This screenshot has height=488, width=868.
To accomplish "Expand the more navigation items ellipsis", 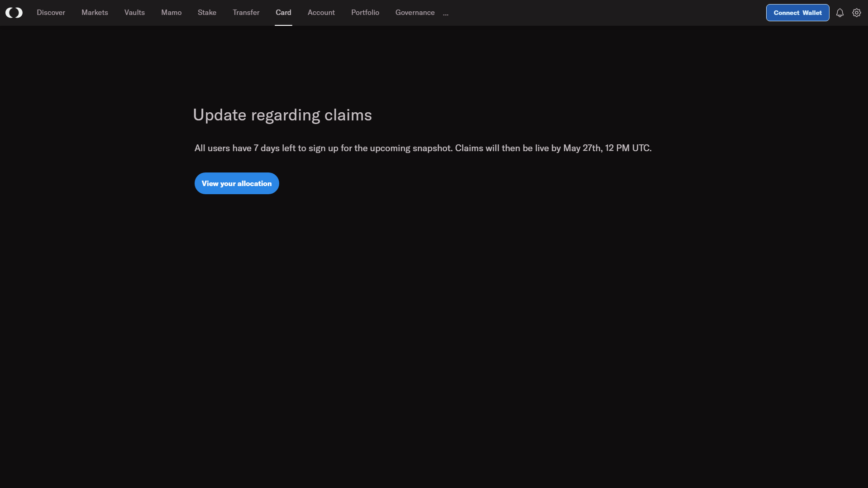I will [446, 14].
